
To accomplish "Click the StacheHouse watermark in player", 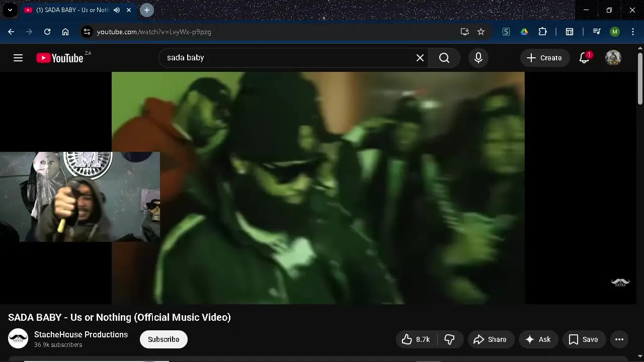I will click(x=620, y=283).
